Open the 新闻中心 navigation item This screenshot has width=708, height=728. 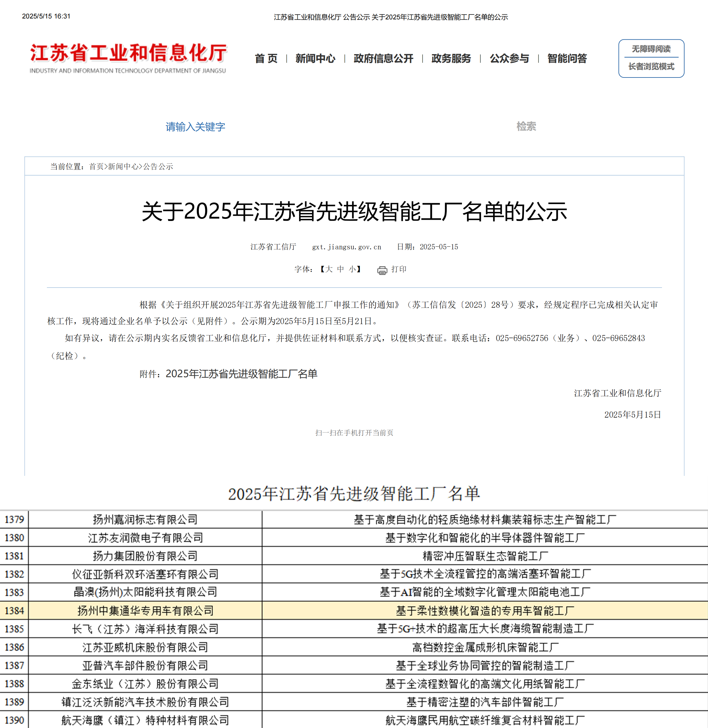tap(315, 58)
